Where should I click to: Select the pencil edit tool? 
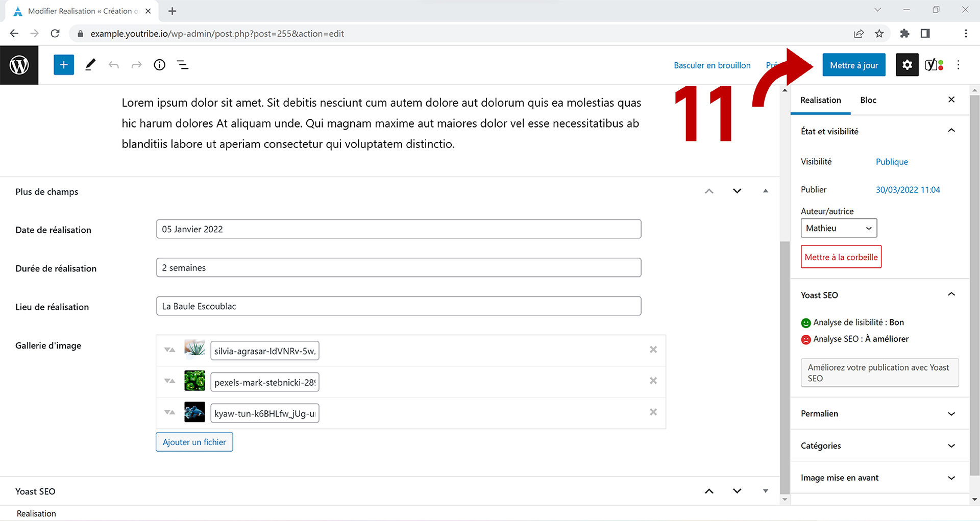tap(90, 65)
